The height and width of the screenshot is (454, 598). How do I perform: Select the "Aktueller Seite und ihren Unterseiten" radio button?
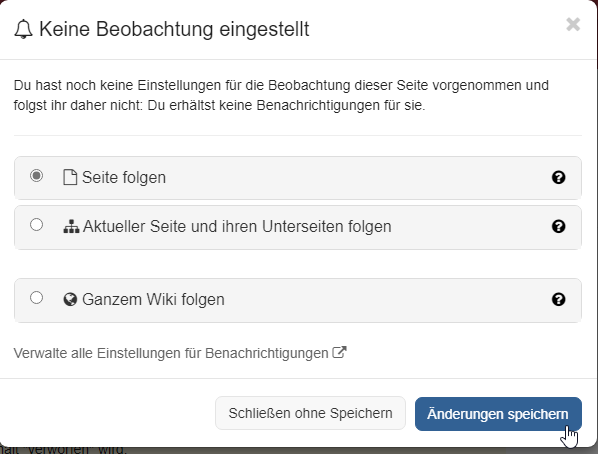click(37, 225)
